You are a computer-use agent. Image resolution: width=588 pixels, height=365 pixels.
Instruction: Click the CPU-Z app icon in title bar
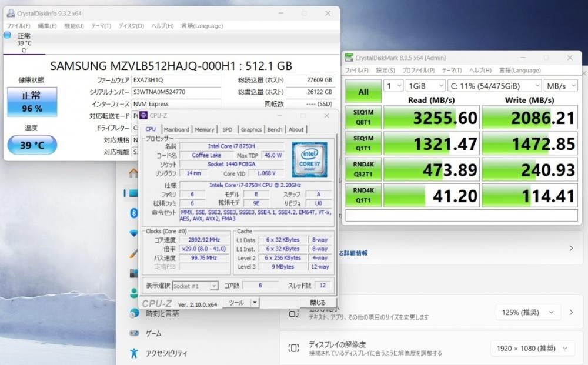[x=143, y=115]
